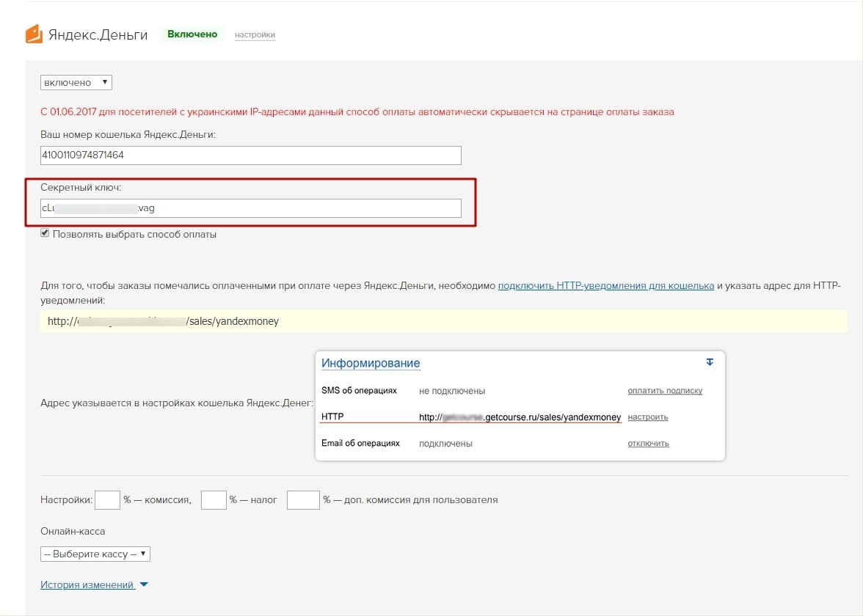863x616 pixels.
Task: Click the подключены Email status text
Action: tap(445, 443)
